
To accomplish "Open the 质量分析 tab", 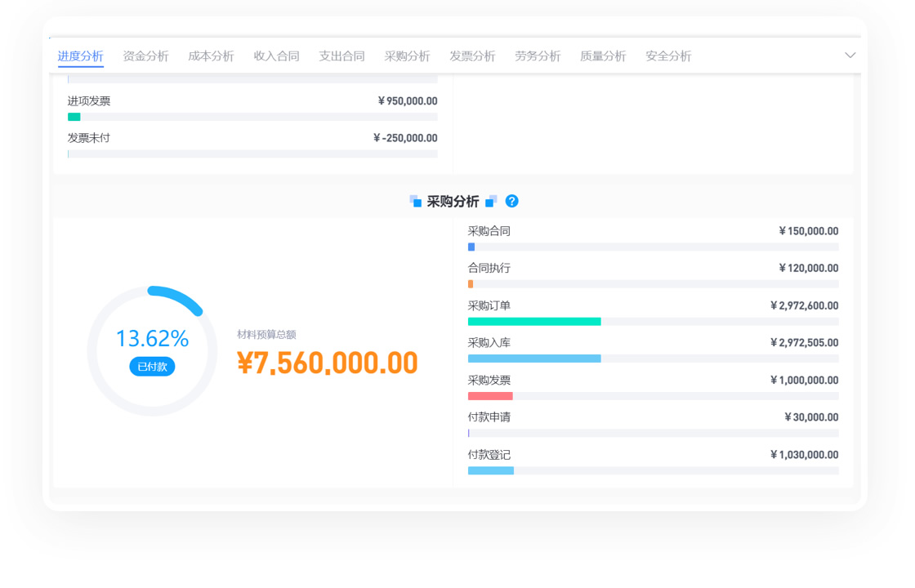I will tap(603, 56).
